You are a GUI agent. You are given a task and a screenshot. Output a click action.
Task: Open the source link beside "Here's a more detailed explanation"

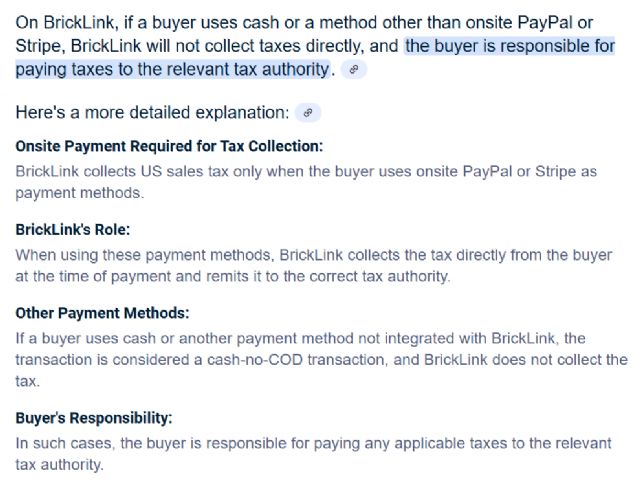pyautogui.click(x=308, y=113)
